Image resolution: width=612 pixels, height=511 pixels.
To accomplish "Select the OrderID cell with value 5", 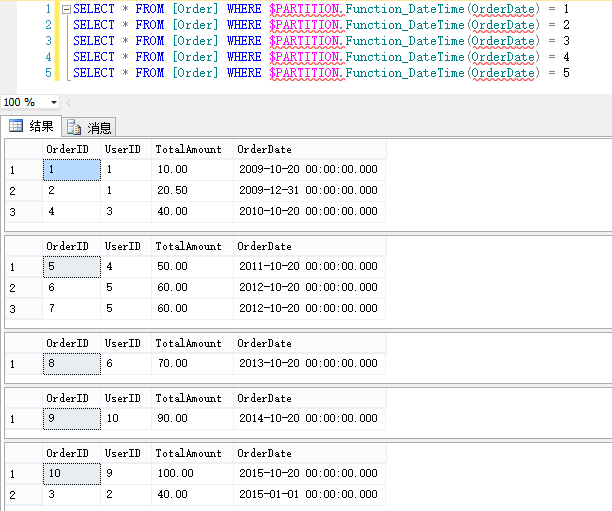I will 71,267.
